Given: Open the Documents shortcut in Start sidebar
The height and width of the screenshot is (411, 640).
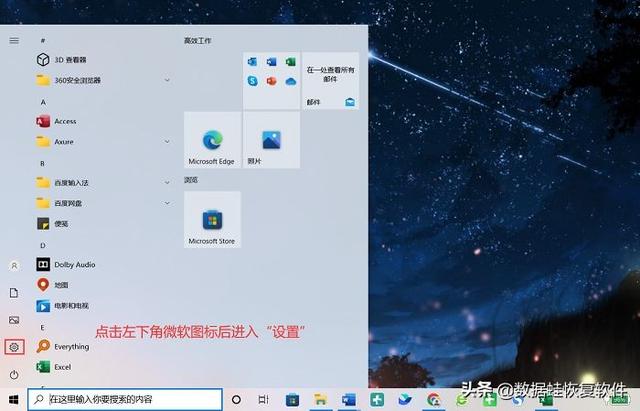Looking at the screenshot, I should 14,293.
